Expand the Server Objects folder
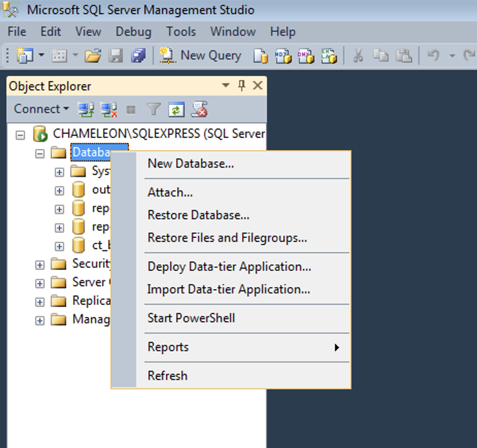Image resolution: width=477 pixels, height=448 pixels. pyautogui.click(x=40, y=284)
